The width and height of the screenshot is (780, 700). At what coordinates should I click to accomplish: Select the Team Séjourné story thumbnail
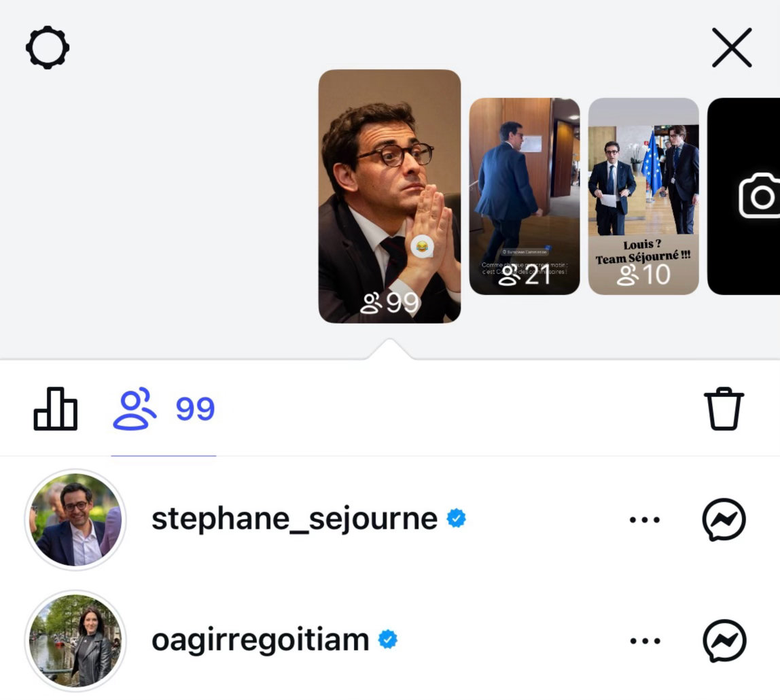coord(643,196)
